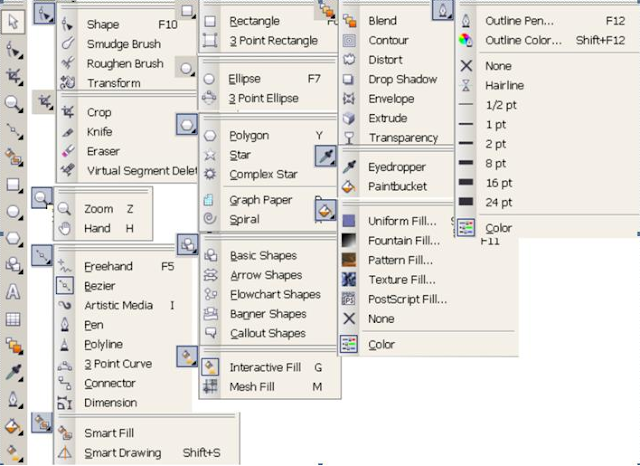This screenshot has width=640, height=466.
Task: Choose 3 Point Curve menu entry
Action: click(118, 364)
